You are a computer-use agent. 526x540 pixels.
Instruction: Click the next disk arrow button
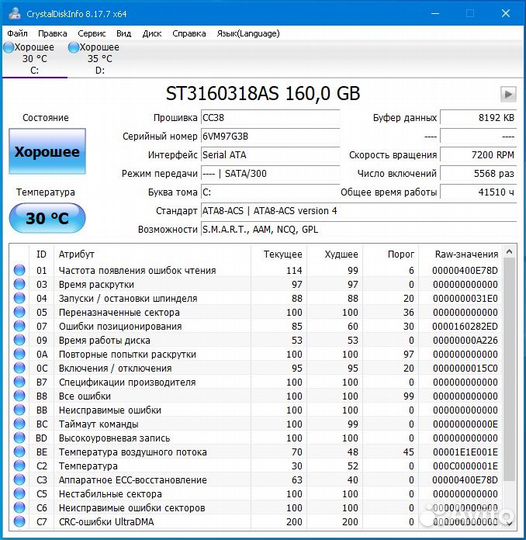tap(508, 94)
